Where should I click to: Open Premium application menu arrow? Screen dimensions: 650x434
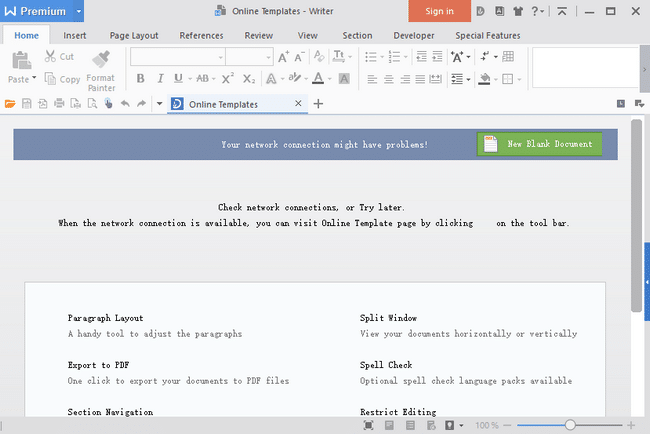coord(78,11)
